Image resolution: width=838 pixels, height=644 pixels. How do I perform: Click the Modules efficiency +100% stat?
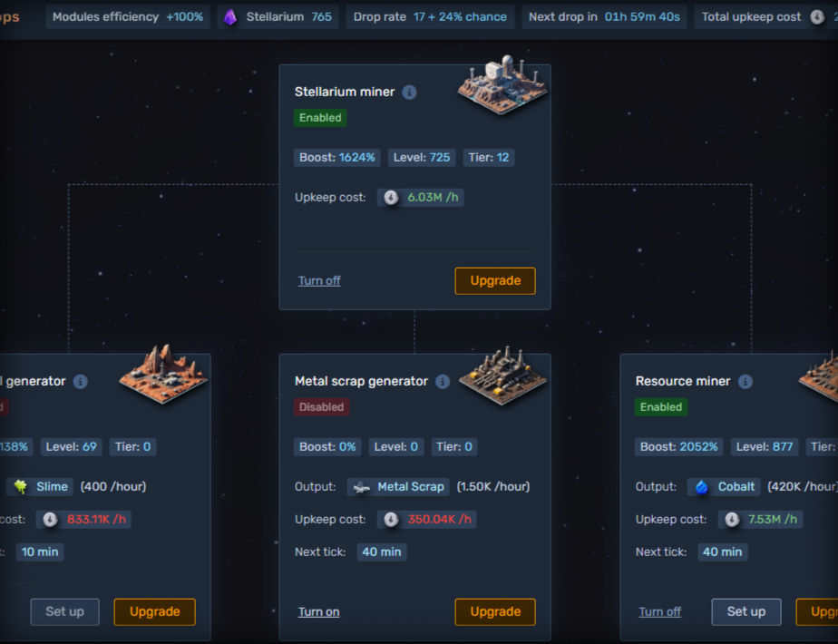(x=128, y=17)
